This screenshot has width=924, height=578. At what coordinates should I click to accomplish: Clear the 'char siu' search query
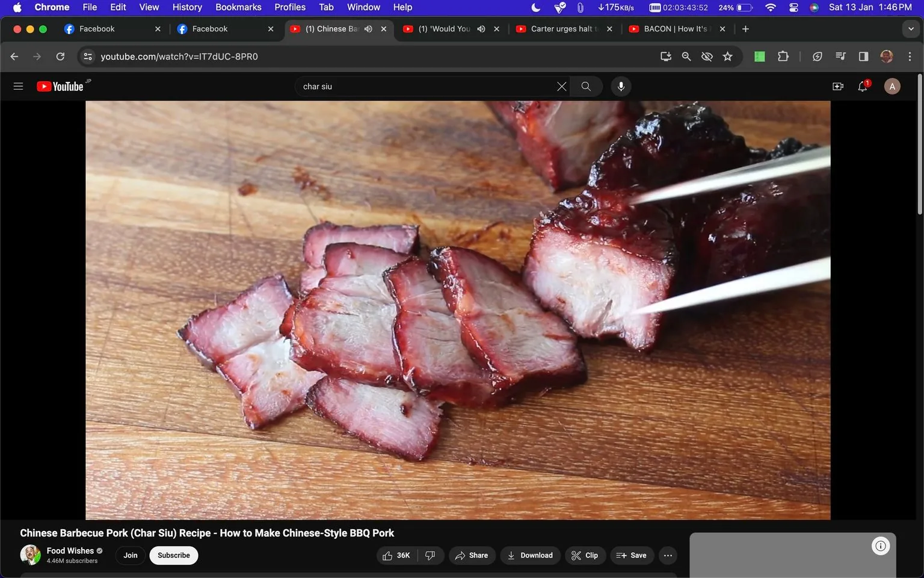(x=561, y=86)
